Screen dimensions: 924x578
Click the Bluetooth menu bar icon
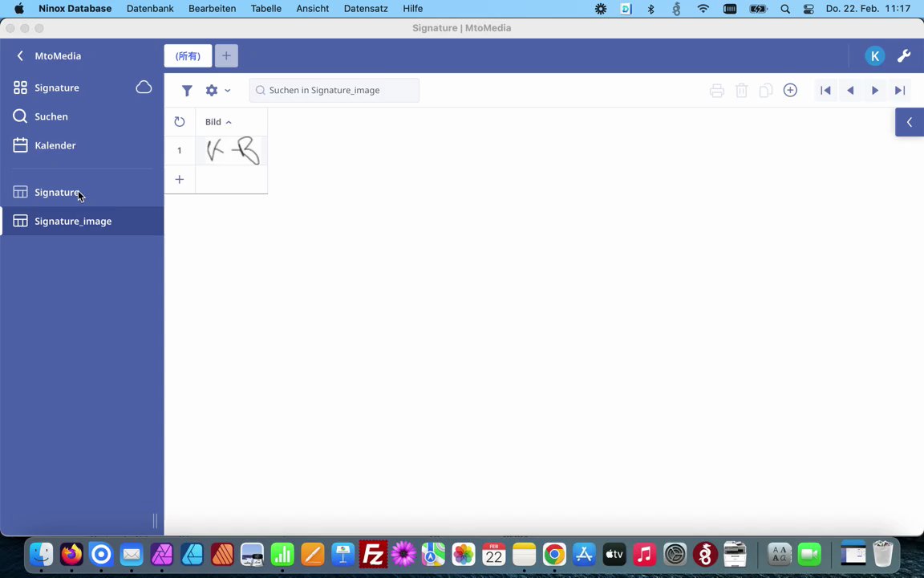(651, 9)
